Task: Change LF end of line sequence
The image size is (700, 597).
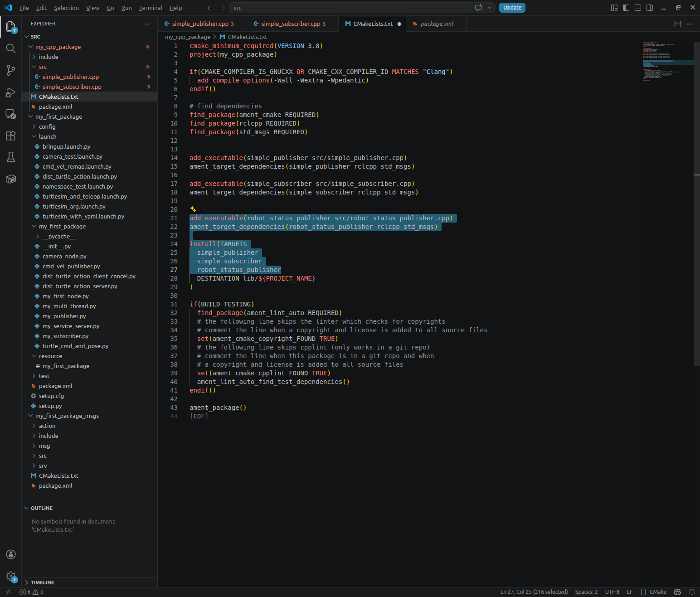Action: click(630, 592)
